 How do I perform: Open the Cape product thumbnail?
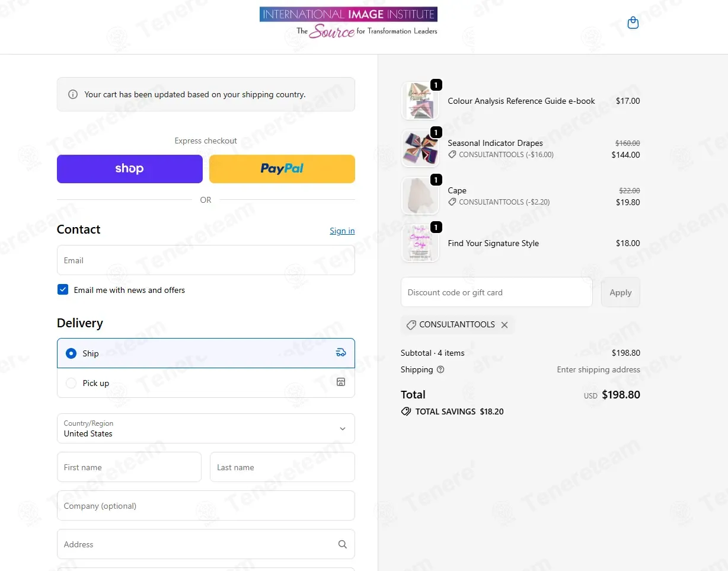[x=420, y=196]
